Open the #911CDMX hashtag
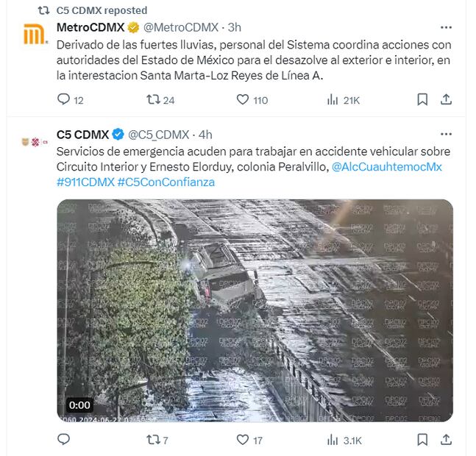Image resolution: width=476 pixels, height=456 pixels. tap(85, 182)
